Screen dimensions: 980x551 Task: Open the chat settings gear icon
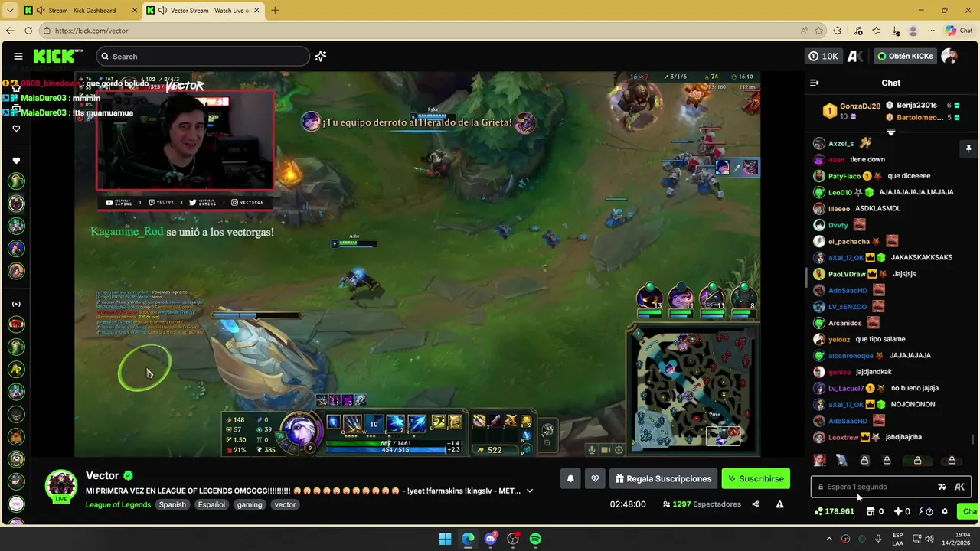945,511
